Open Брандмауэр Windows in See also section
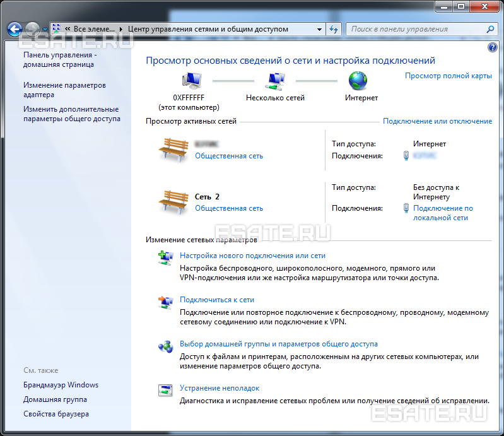The width and height of the screenshot is (504, 436). tap(61, 385)
